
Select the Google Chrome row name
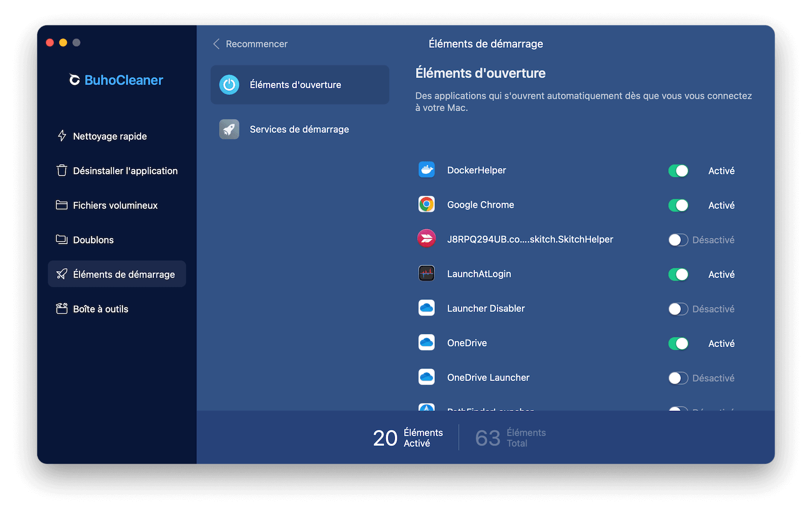coord(481,205)
